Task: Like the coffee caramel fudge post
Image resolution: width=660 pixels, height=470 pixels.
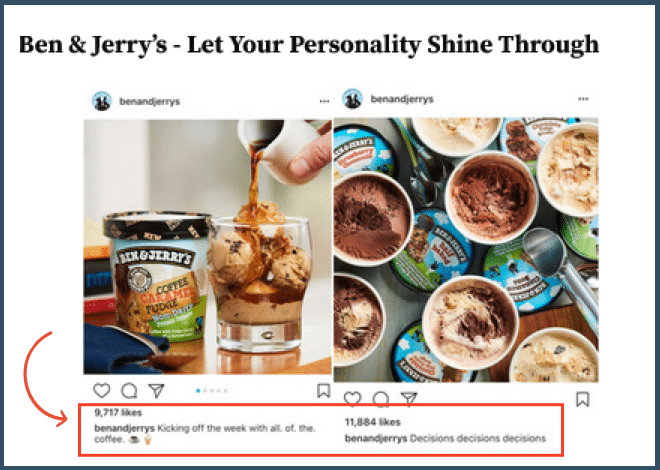Action: (x=101, y=390)
